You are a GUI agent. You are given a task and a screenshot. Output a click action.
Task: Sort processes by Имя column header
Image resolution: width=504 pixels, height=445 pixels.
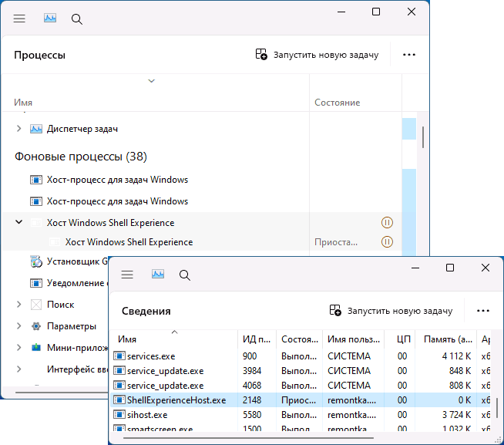tap(23, 103)
